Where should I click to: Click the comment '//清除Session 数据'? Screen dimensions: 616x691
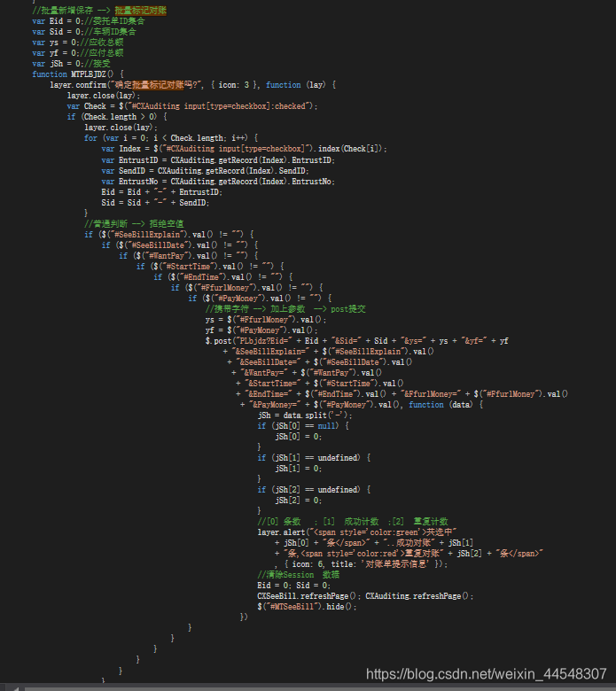pyautogui.click(x=299, y=575)
